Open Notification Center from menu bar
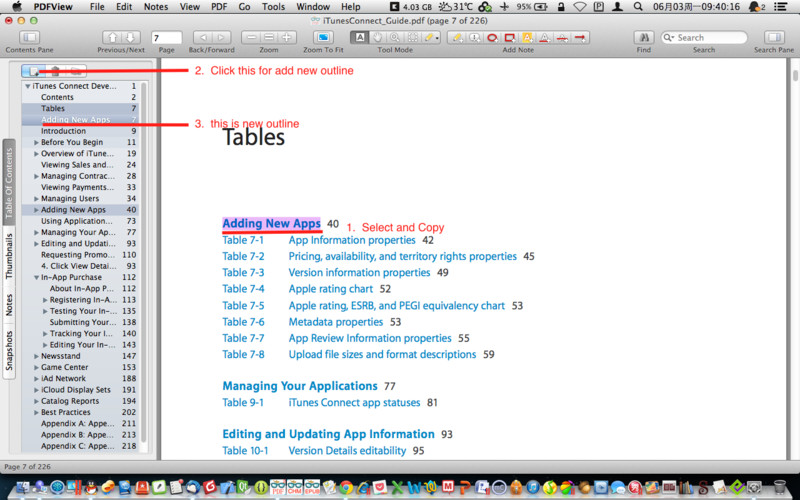The image size is (800, 500). point(780,7)
